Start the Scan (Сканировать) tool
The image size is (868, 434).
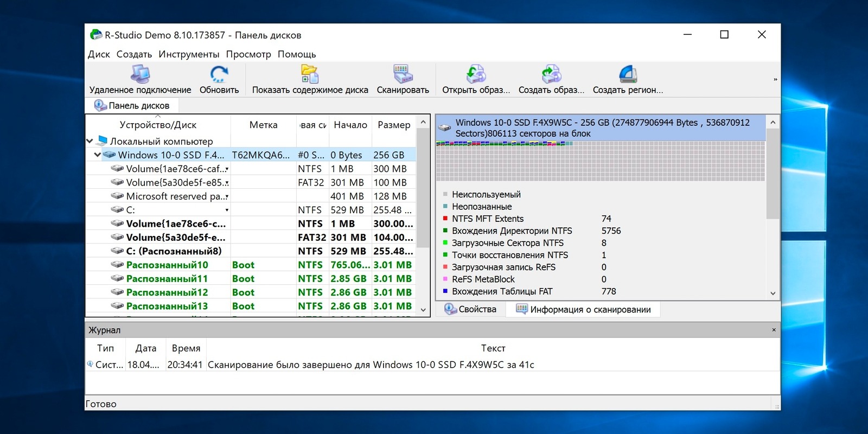coord(403,74)
